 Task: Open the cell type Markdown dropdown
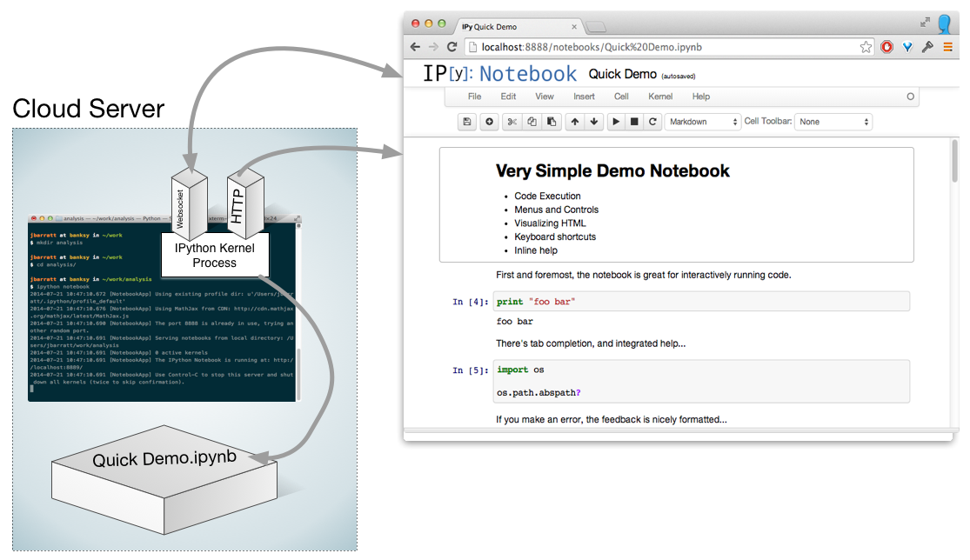[x=703, y=122]
